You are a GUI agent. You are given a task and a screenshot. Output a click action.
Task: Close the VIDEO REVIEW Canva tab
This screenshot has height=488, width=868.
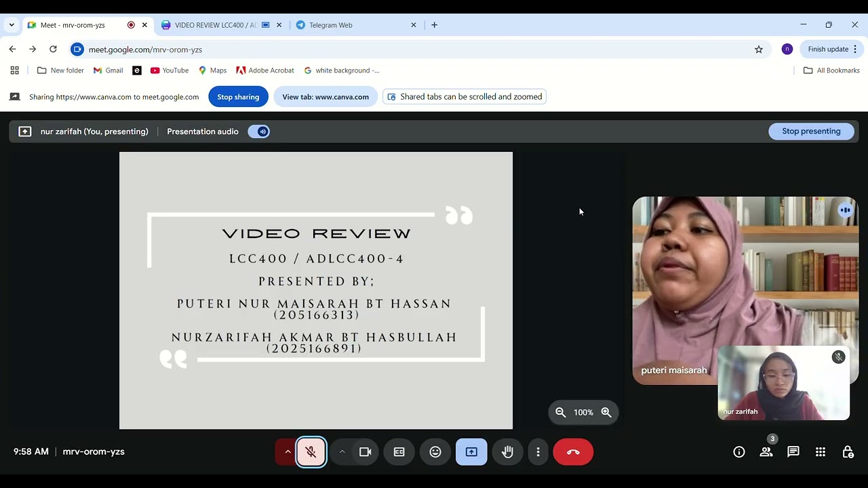click(279, 25)
